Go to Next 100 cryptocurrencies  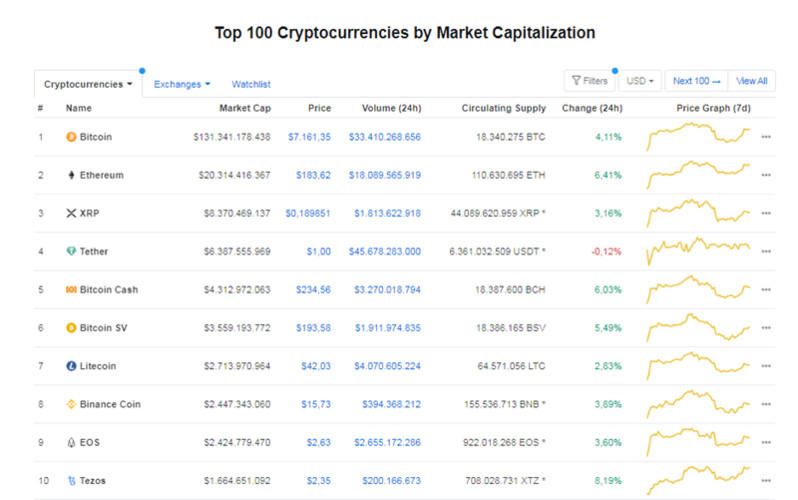point(696,81)
